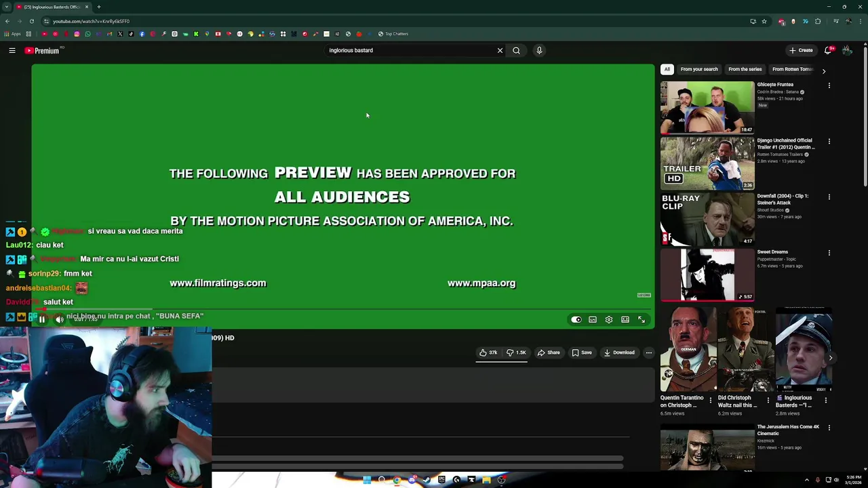Click the Windows Start button in taskbar
This screenshot has width=868, height=488.
(x=367, y=480)
